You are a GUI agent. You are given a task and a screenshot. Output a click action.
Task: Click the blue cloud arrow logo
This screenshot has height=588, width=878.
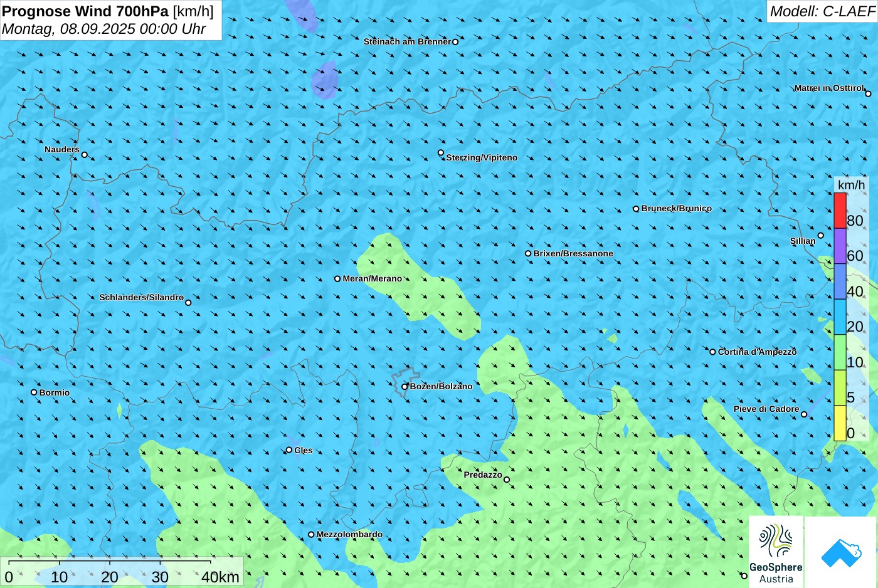[841, 552]
